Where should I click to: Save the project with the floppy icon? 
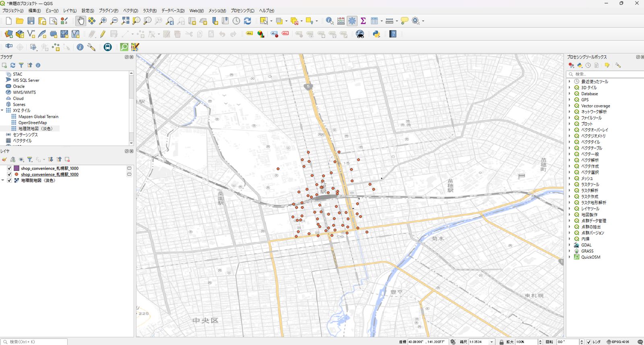coord(31,21)
